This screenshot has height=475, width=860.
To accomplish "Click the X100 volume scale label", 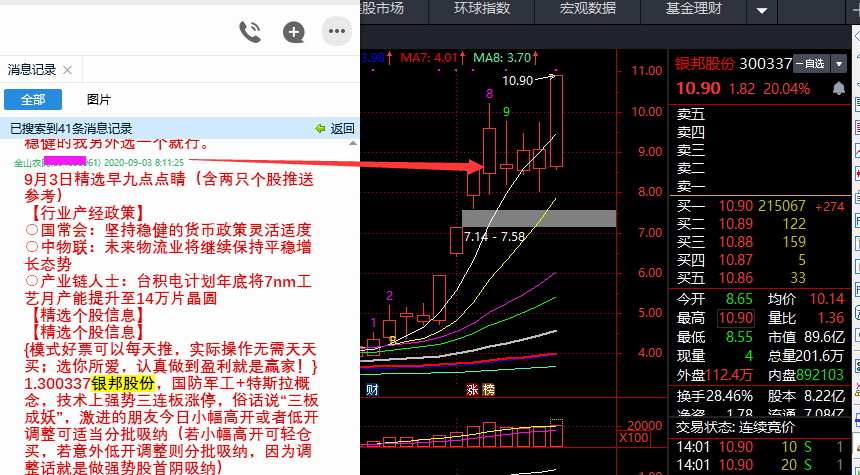I will click(635, 438).
